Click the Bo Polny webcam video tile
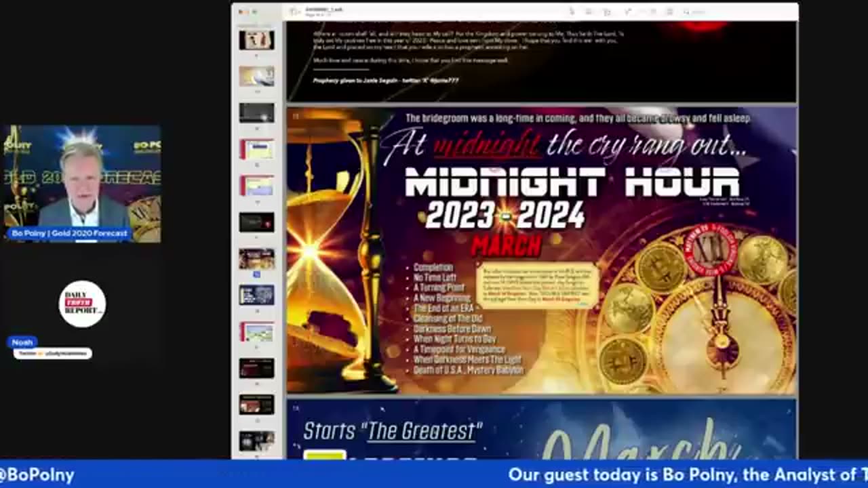868x488 pixels. click(x=82, y=184)
